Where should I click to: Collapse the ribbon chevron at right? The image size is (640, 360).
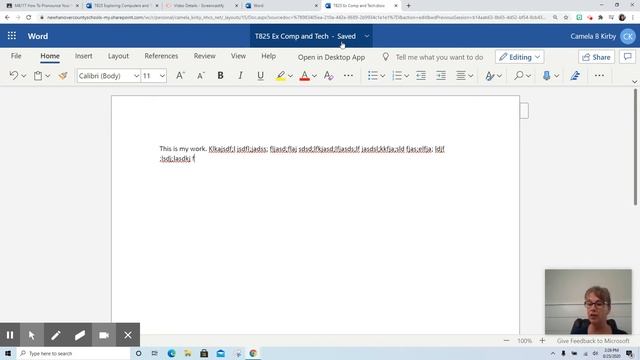[x=634, y=82]
